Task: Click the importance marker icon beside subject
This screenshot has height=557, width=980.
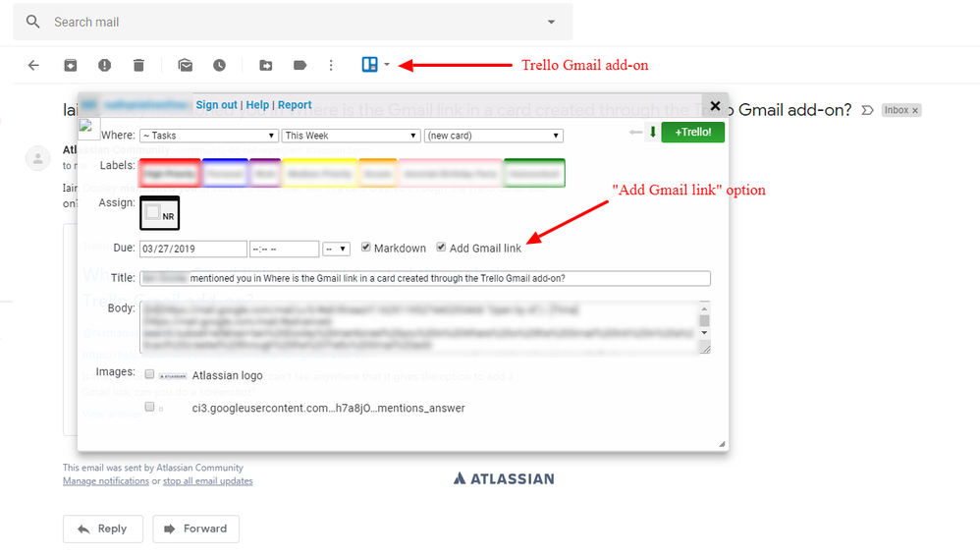Action: 867,110
